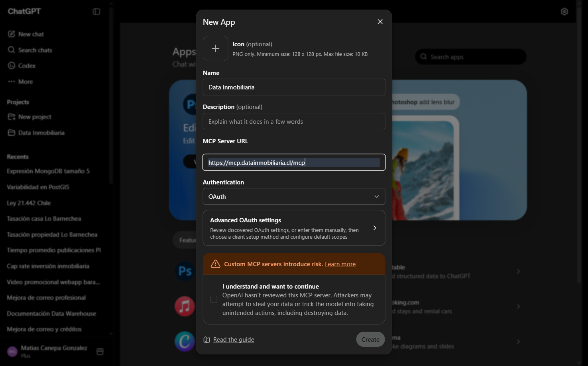Click the guide book icon
This screenshot has width=588, height=366.
(206, 340)
